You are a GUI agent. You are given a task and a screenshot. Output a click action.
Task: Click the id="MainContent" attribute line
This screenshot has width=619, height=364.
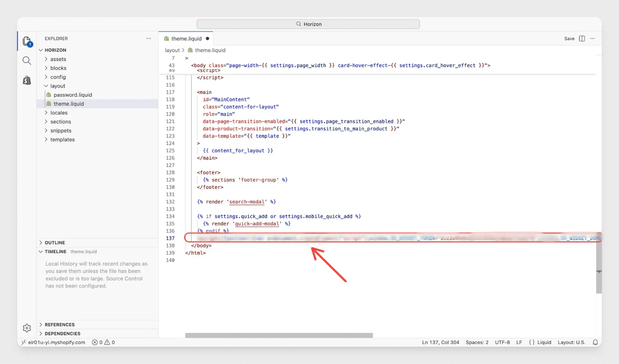226,100
